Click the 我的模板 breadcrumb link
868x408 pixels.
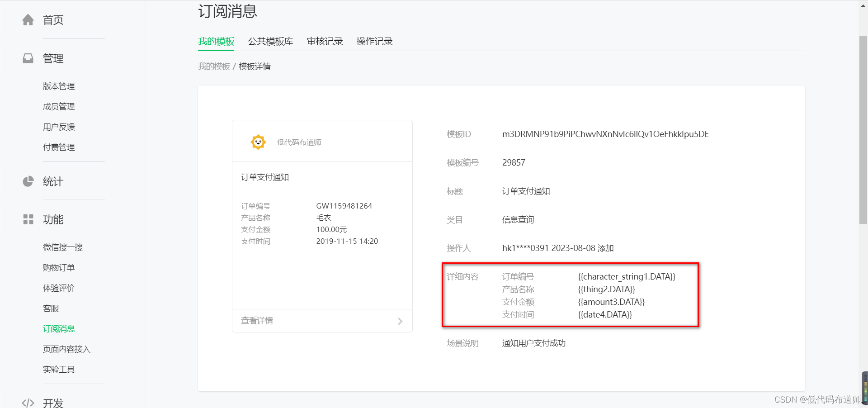tap(214, 66)
